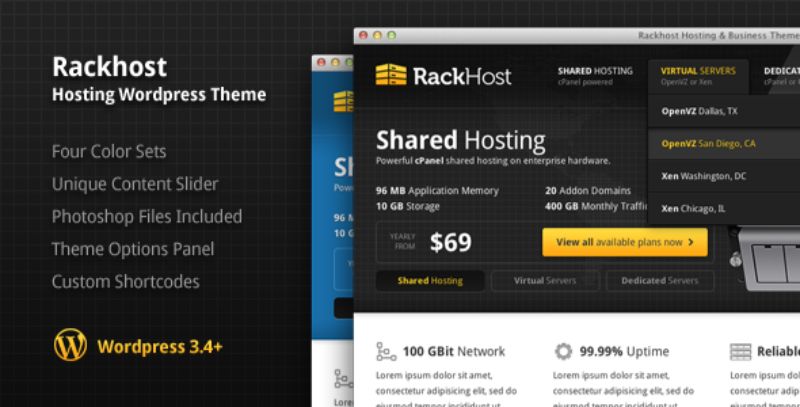The height and width of the screenshot is (407, 800).
Task: Open the Shared Hosting menu item
Action: click(x=595, y=75)
